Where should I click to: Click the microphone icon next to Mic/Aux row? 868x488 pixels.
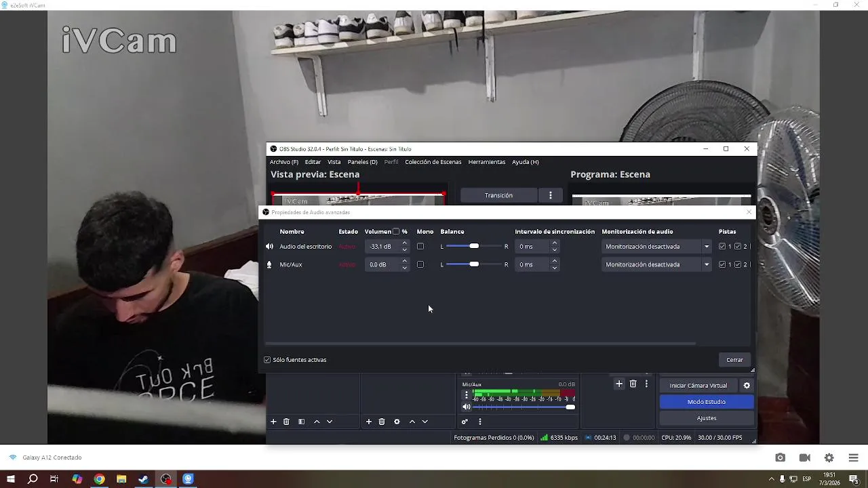coord(269,265)
